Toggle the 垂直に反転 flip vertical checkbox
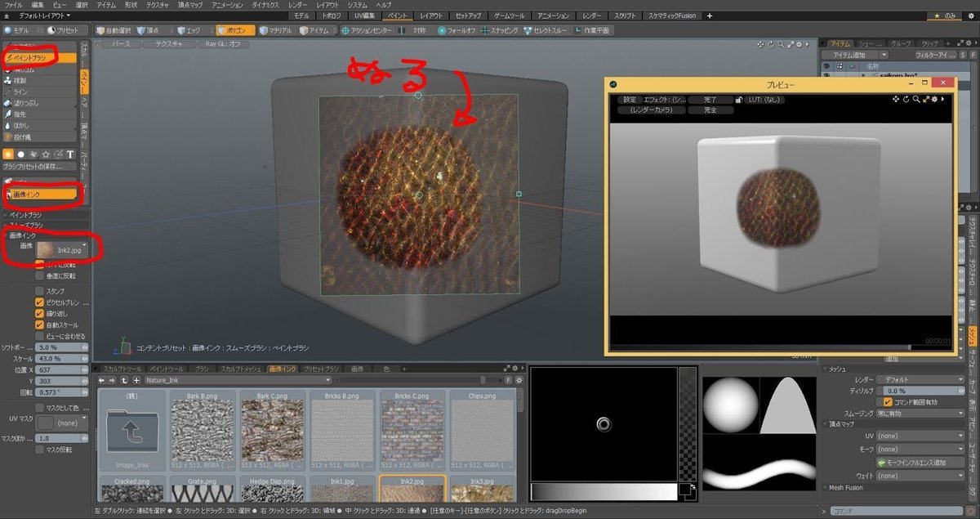The width and height of the screenshot is (980, 519). pyautogui.click(x=40, y=277)
